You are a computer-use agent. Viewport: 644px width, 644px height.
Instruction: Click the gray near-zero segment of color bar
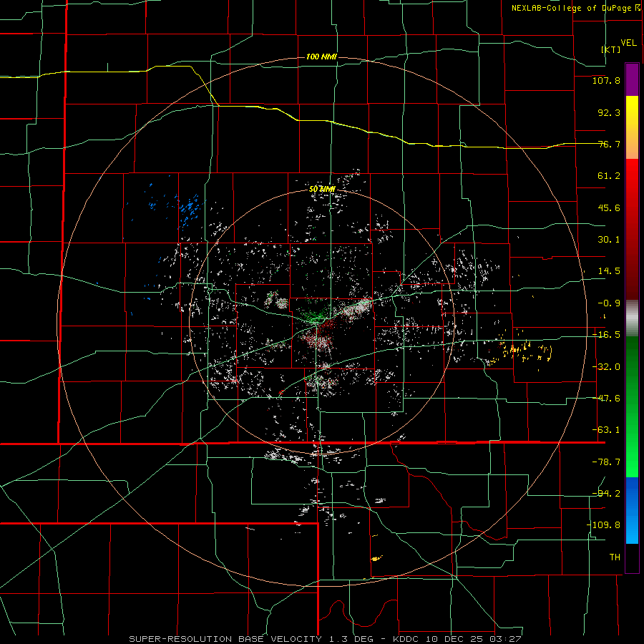[632, 318]
